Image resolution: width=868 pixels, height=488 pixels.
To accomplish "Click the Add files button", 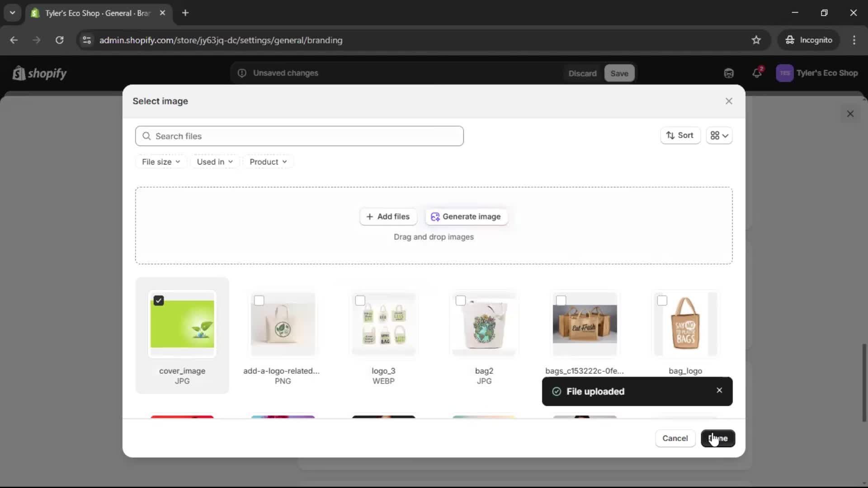I will pos(388,217).
